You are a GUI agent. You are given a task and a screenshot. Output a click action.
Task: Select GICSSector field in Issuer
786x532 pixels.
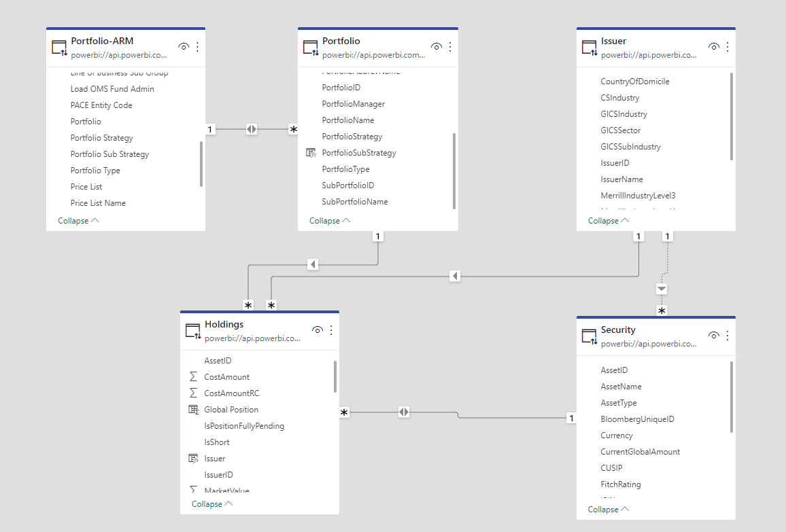(621, 130)
